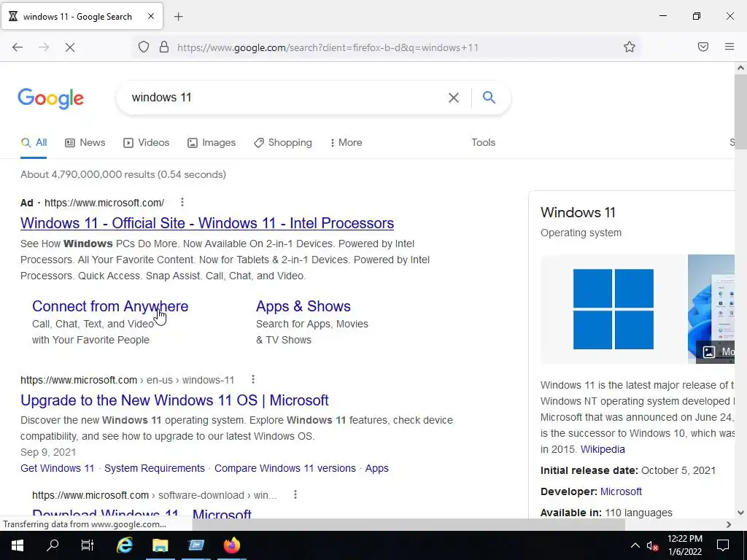Go back to the previous page
This screenshot has height=560, width=747.
tap(18, 47)
